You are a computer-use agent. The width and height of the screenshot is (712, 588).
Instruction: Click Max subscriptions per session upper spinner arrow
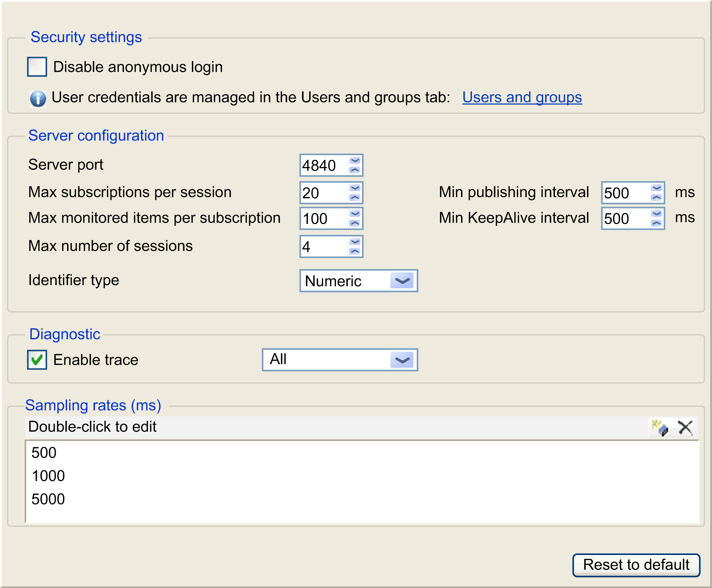tap(355, 188)
